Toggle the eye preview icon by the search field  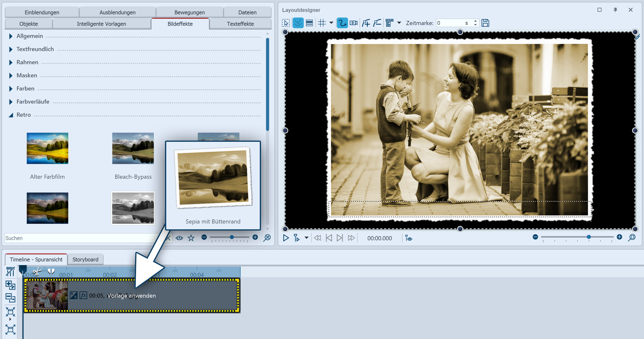click(x=179, y=238)
